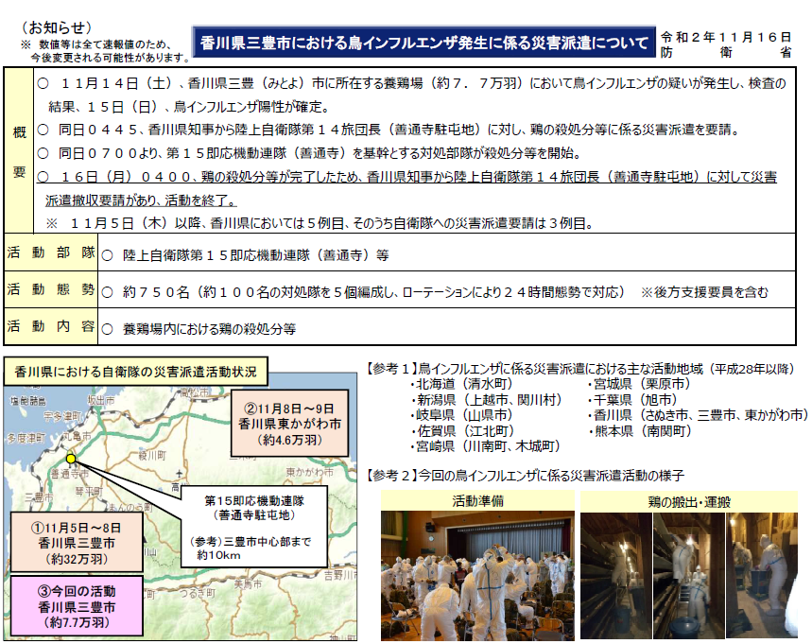Click the 【参考1】 heading about 主な活動地域
Image resolution: width=812 pixels, height=644 pixels.
tap(580, 369)
